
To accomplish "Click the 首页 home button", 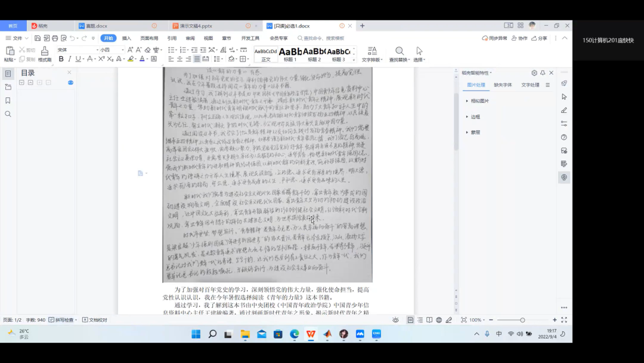I will pos(13,26).
